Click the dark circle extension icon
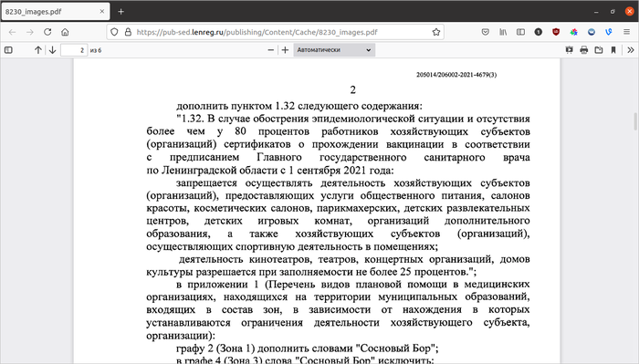Screen dimensions: 639x364 [539, 32]
